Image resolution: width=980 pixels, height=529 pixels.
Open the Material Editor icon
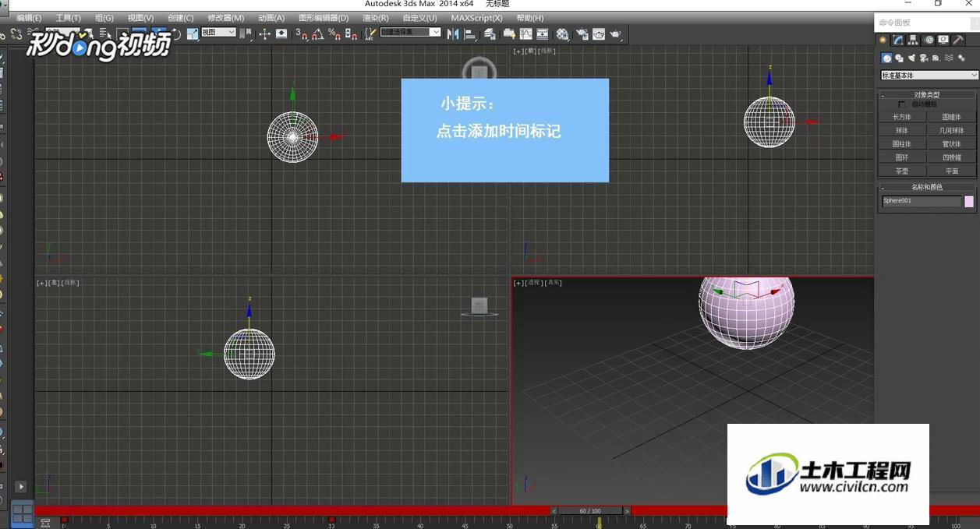pyautogui.click(x=562, y=34)
